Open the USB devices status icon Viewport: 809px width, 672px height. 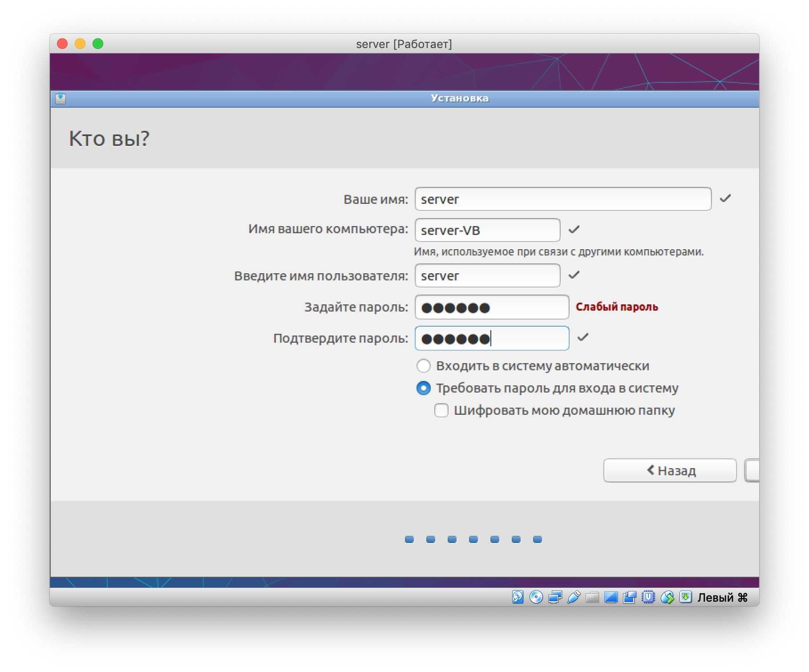click(x=574, y=597)
